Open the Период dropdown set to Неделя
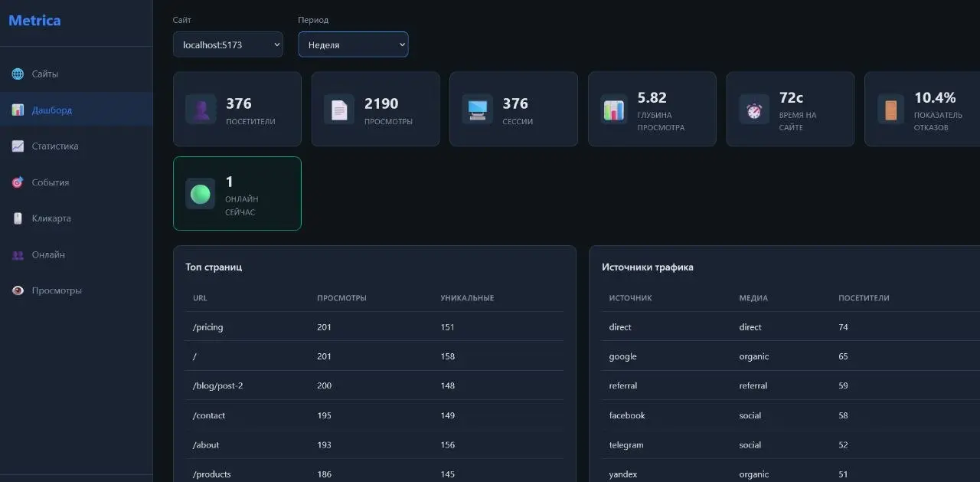This screenshot has height=482, width=980. [x=353, y=44]
